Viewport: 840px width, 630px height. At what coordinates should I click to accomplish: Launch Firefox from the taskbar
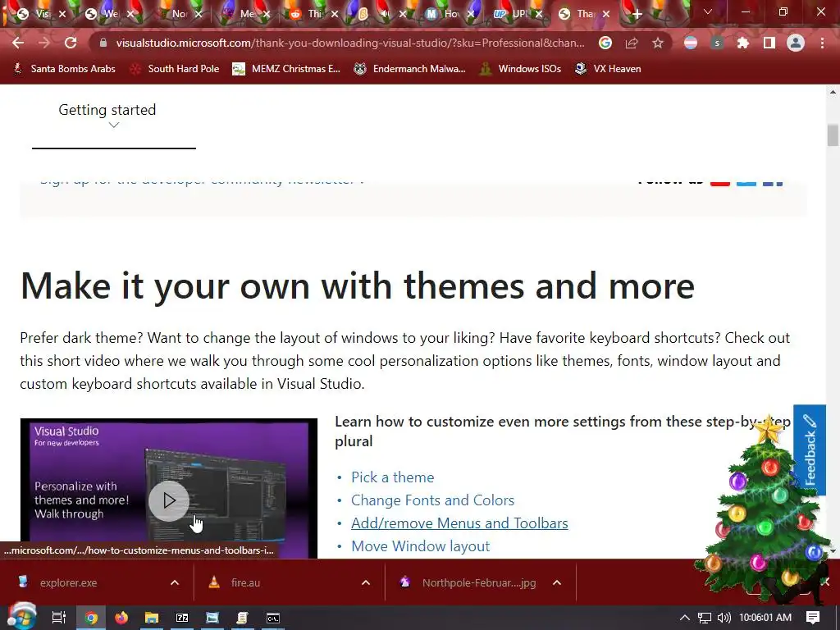pyautogui.click(x=121, y=618)
